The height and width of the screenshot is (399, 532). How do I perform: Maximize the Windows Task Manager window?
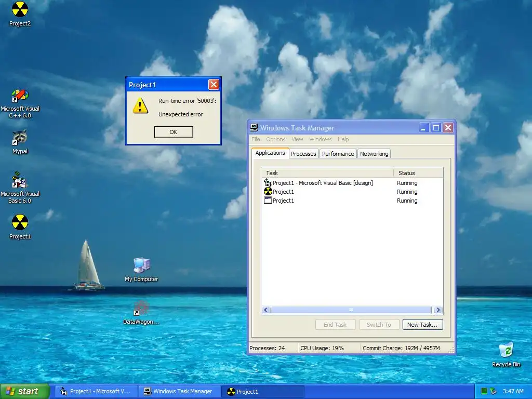pos(436,128)
